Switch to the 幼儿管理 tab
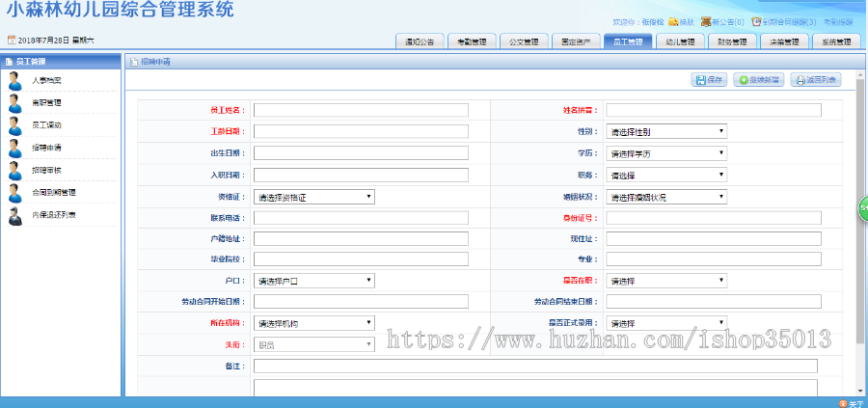Viewport: 868px width, 408px height. click(680, 42)
